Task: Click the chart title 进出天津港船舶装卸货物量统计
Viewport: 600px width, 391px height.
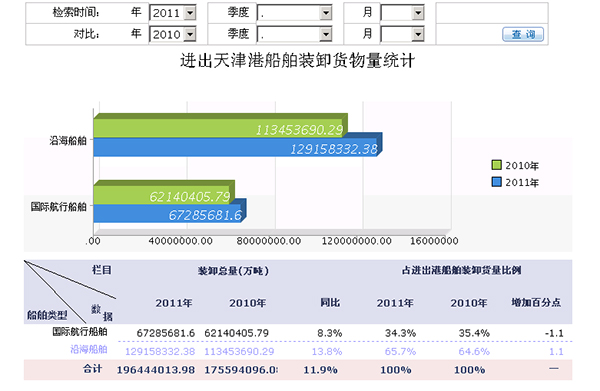Action: pos(297,61)
